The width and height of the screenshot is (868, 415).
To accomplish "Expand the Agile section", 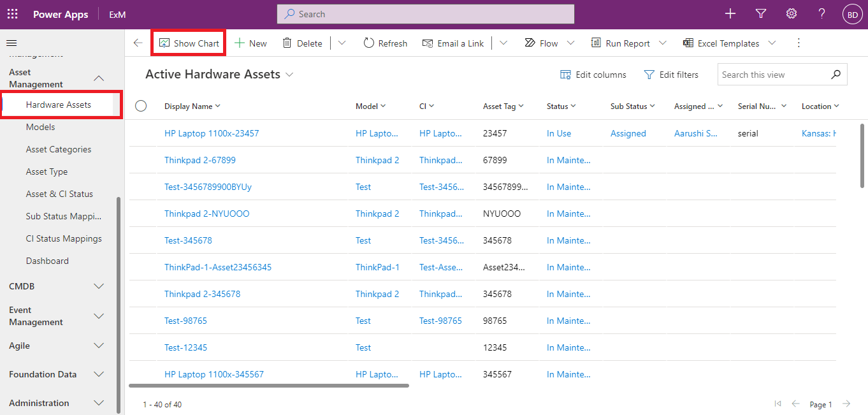I will click(99, 346).
